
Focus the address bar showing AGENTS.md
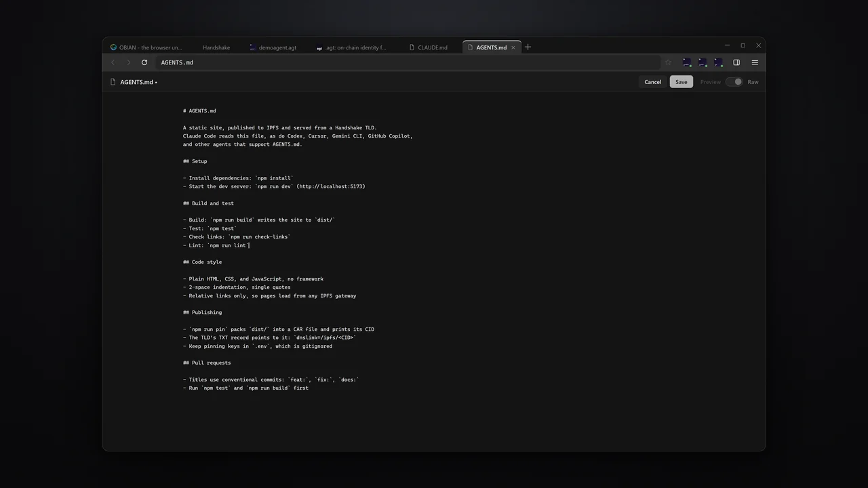(407, 62)
